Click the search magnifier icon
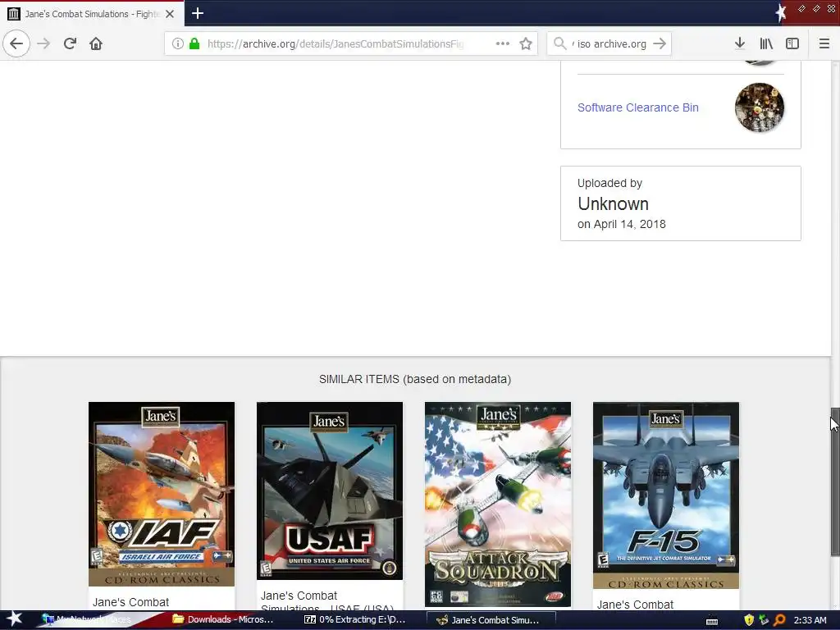 pyautogui.click(x=559, y=43)
